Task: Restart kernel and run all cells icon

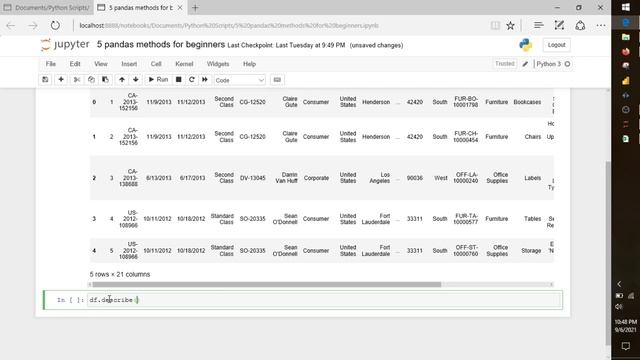Action: point(205,80)
